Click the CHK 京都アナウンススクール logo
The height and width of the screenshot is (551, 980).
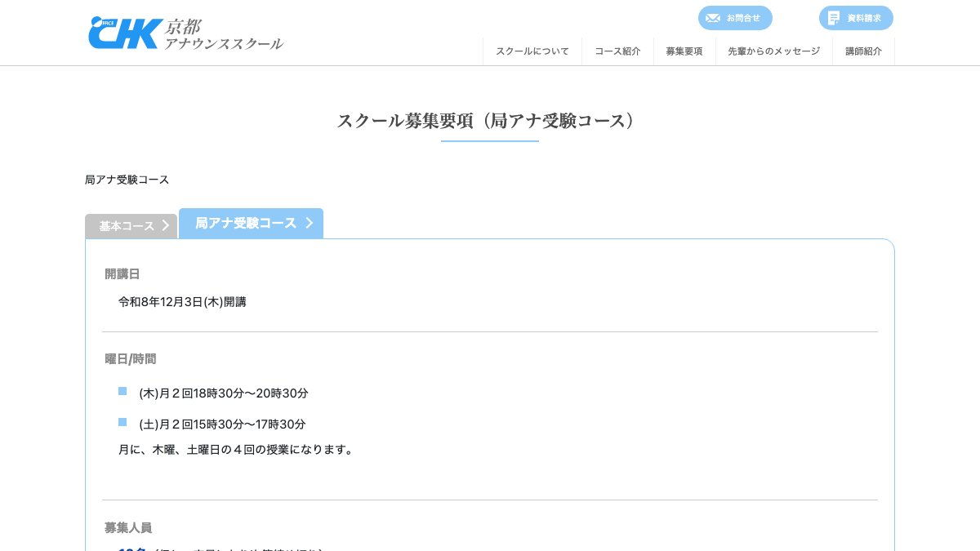tap(186, 33)
